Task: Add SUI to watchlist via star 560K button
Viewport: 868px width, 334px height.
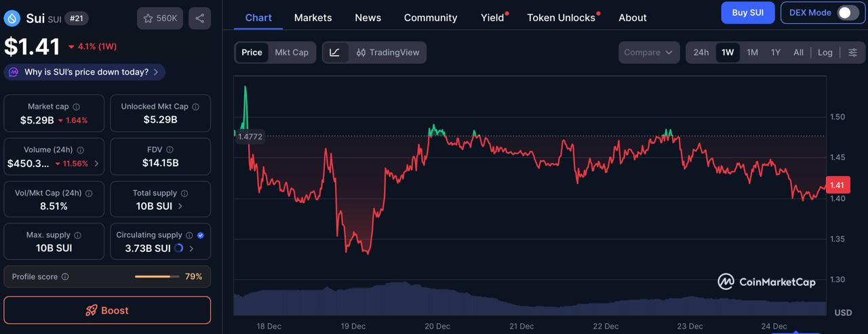Action: [159, 18]
